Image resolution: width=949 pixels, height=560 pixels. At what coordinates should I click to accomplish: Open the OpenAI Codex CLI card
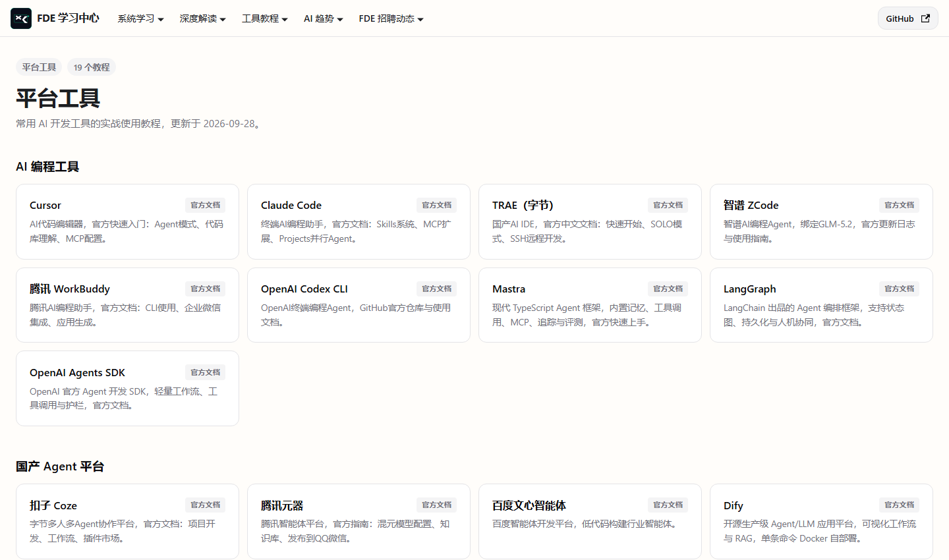(x=359, y=305)
